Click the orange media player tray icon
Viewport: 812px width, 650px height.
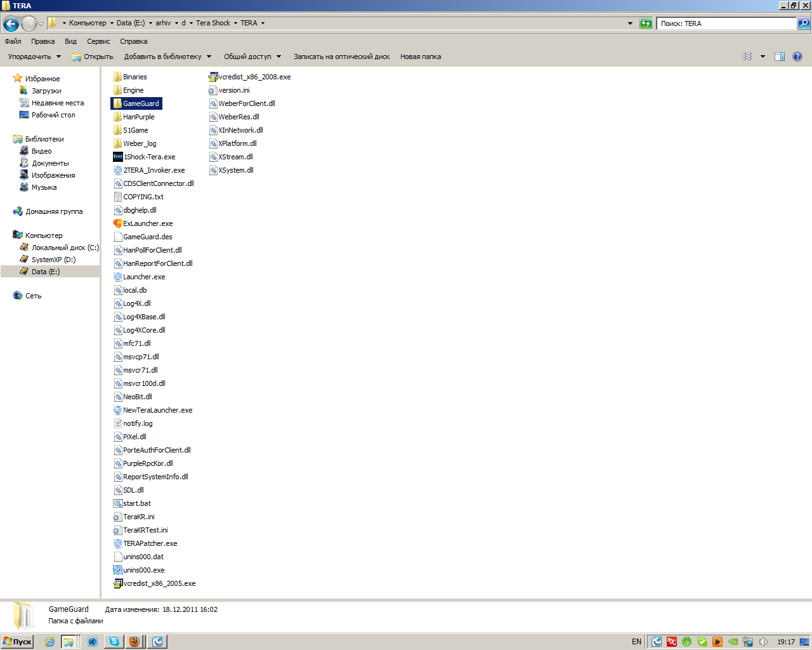pos(717,642)
